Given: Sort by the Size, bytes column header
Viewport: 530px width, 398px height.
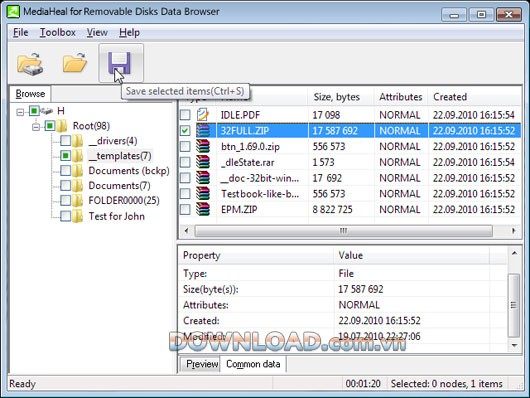Looking at the screenshot, I should coord(341,97).
